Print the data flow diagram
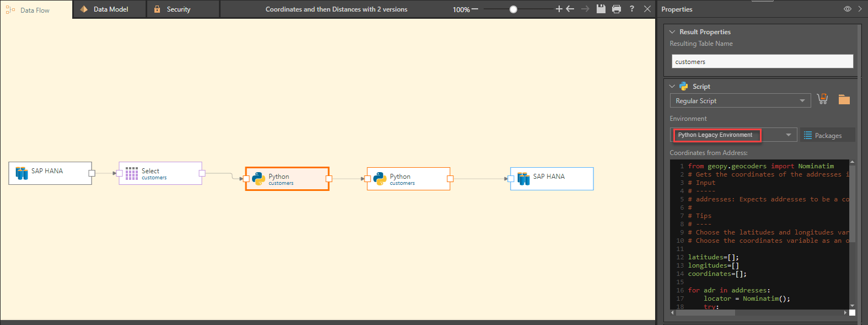 pyautogui.click(x=617, y=9)
